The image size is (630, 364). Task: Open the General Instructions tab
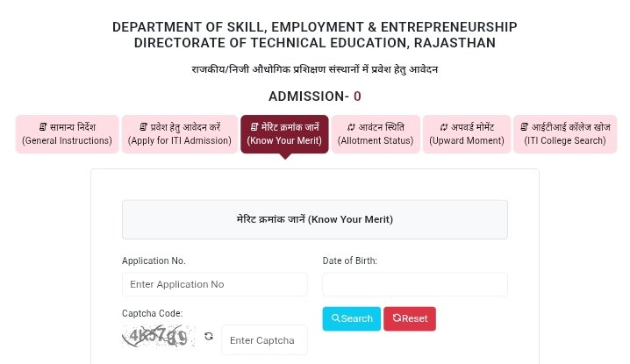67,134
